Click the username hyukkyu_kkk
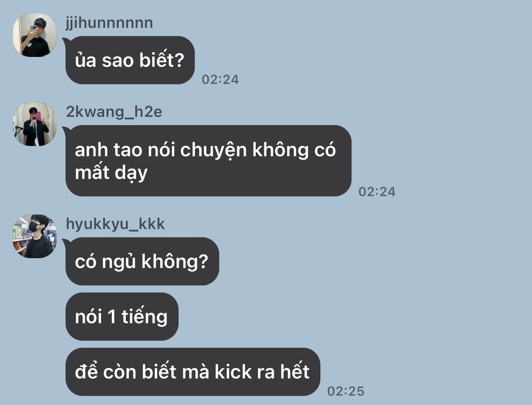The width and height of the screenshot is (532, 405). point(115,224)
